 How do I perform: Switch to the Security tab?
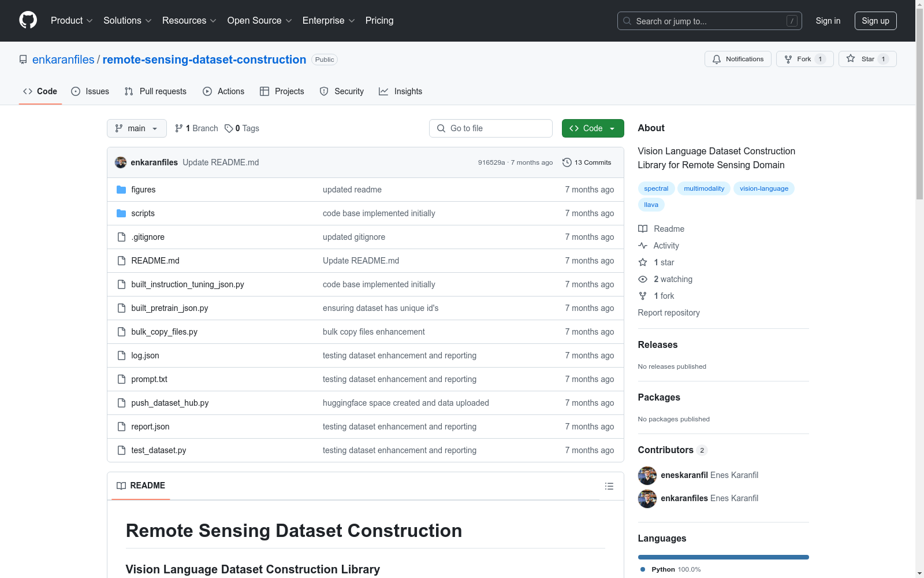(x=342, y=91)
